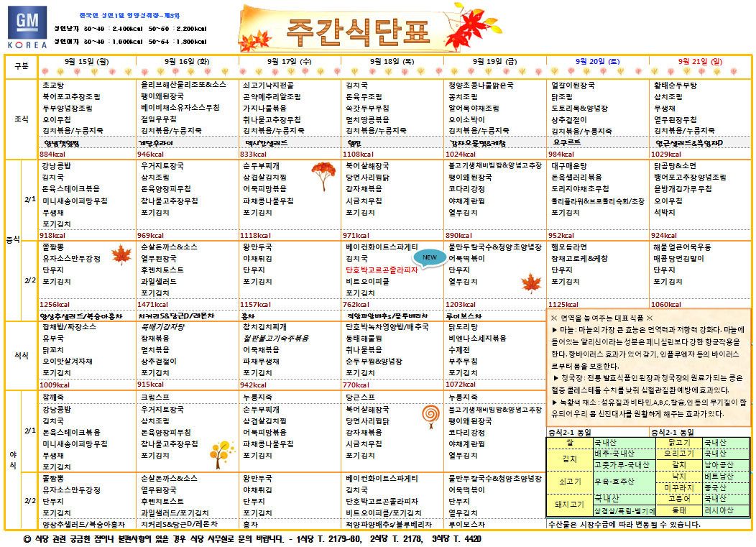Image resolution: width=756 pixels, height=547 pixels.
Task: Click the 석식 row label
Action: pos(22,354)
